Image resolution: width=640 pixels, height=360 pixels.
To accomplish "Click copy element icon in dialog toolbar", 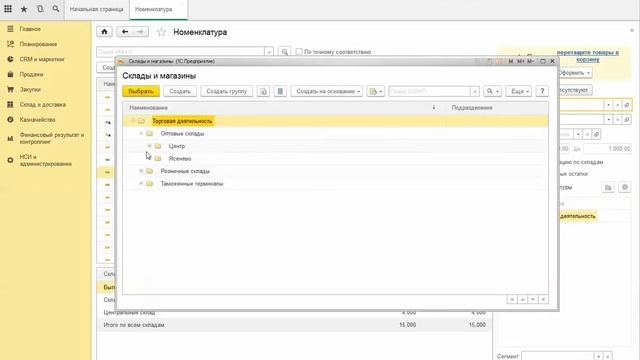I will 263,91.
